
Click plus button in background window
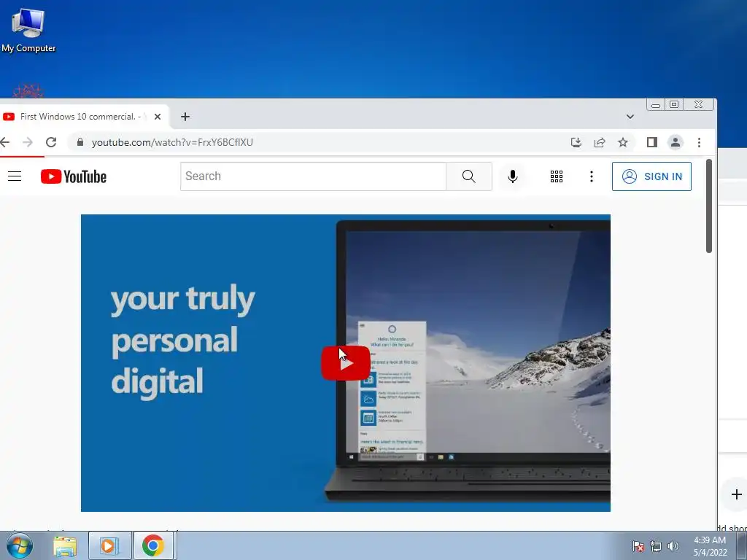(x=736, y=494)
